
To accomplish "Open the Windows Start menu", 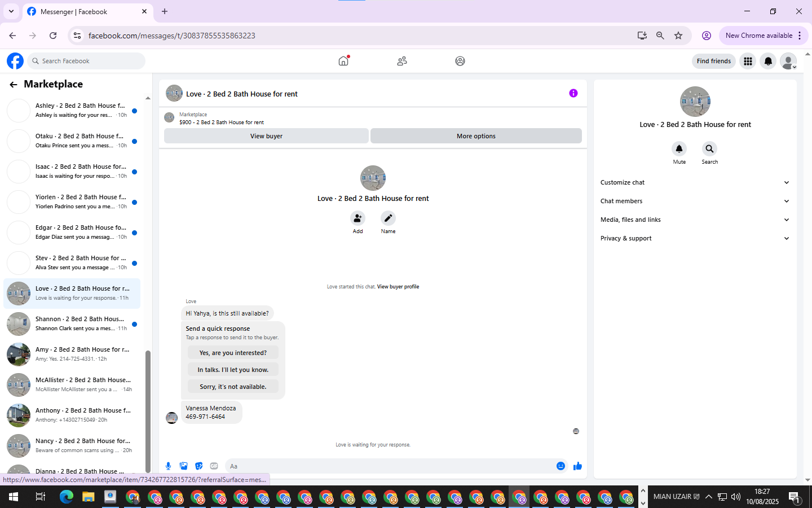I will (x=14, y=497).
